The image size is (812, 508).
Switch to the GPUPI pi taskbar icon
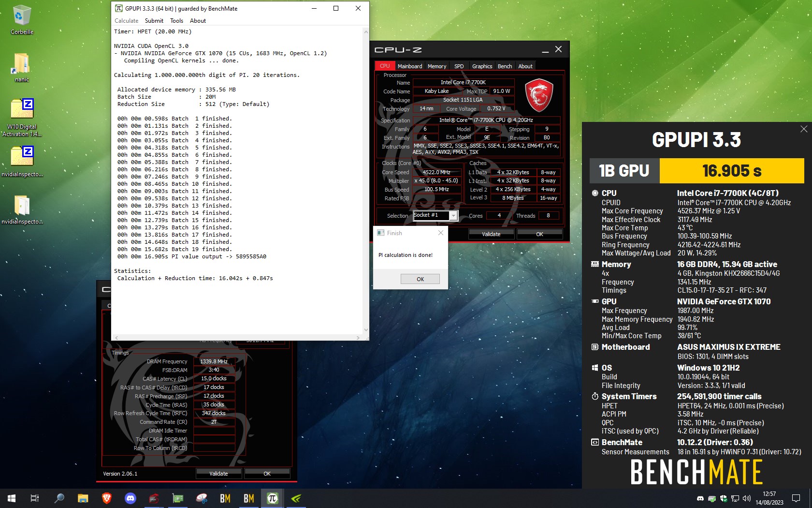point(273,498)
